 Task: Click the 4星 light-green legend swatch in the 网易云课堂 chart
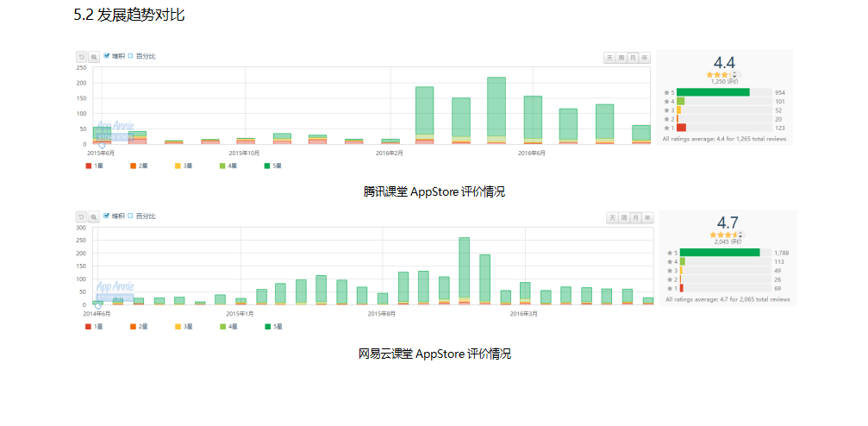click(222, 327)
